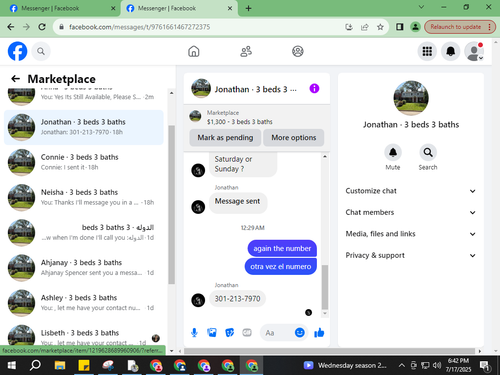
Task: Toggle browser side panel icon
Action: [x=399, y=27]
